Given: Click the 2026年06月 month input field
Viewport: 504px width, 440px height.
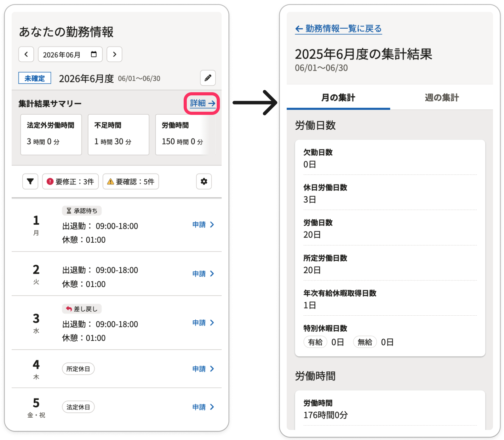Looking at the screenshot, I should pos(70,54).
